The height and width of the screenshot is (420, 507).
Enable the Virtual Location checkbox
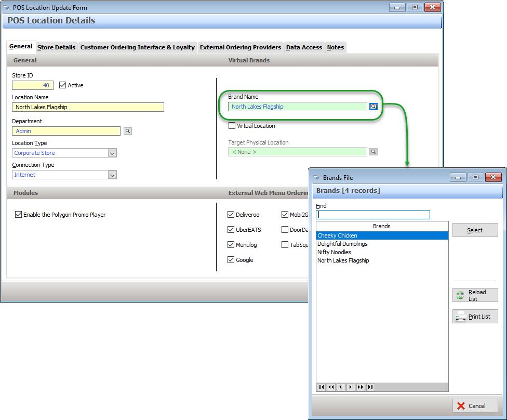click(232, 126)
